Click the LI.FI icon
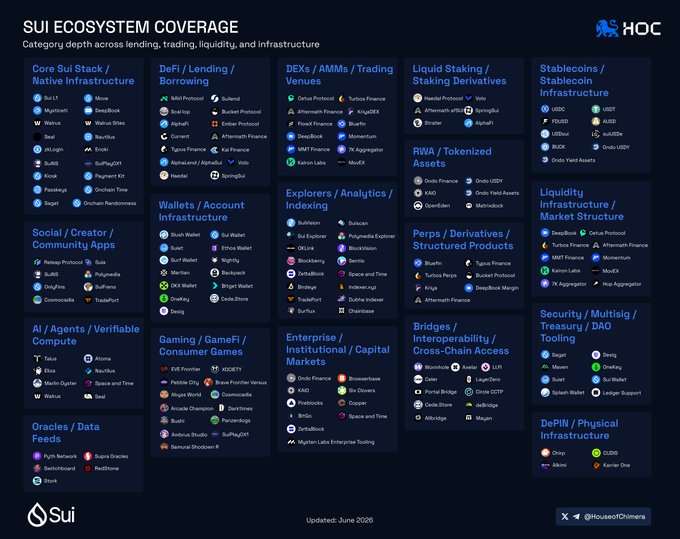 (486, 367)
